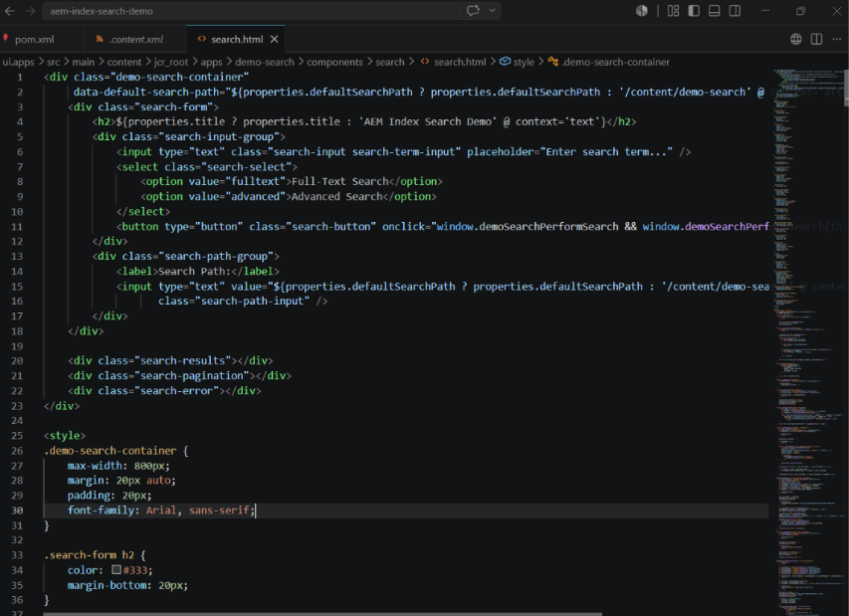Click the minimap on the right edge
This screenshot has width=849, height=616.
click(807, 341)
